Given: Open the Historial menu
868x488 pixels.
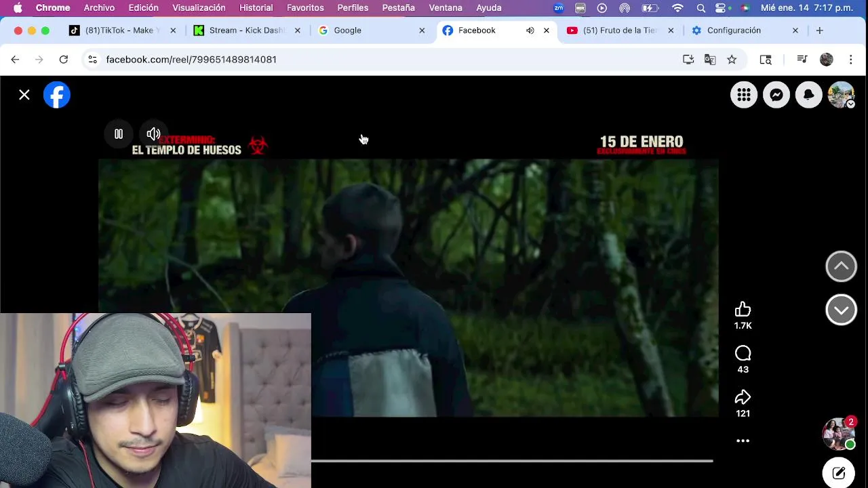Looking at the screenshot, I should click(256, 8).
